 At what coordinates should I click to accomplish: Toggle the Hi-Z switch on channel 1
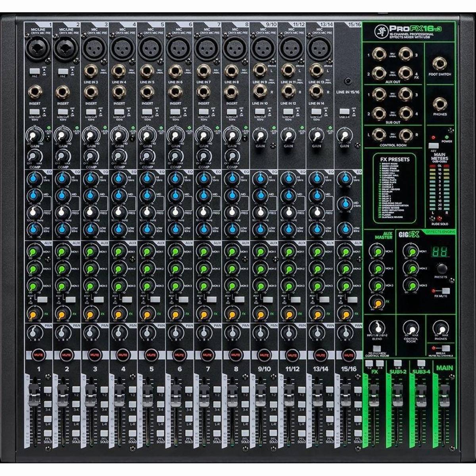point(34,71)
